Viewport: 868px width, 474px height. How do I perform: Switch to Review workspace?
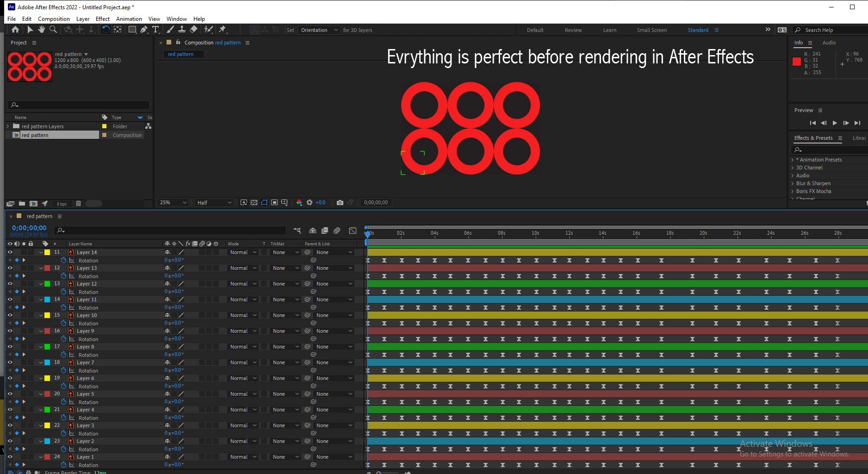click(573, 30)
